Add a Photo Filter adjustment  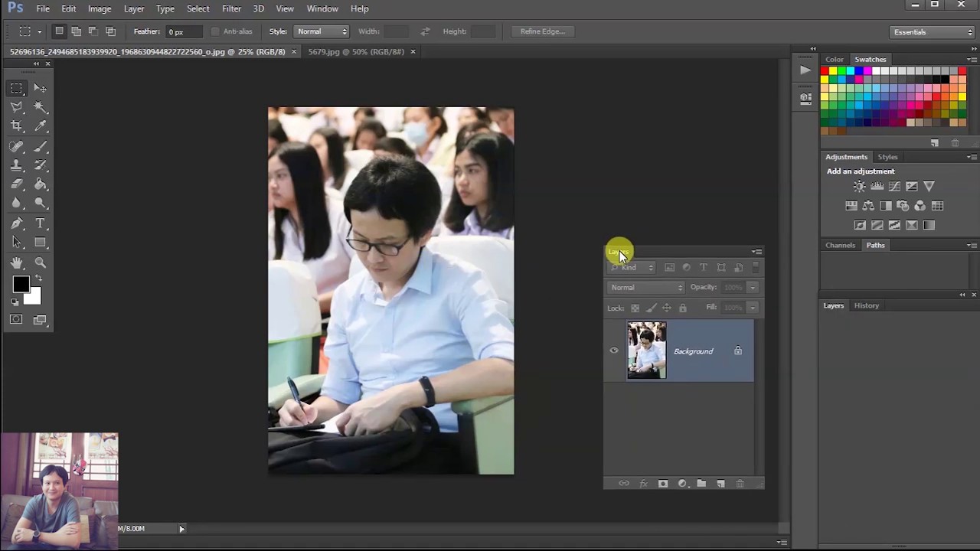point(903,206)
